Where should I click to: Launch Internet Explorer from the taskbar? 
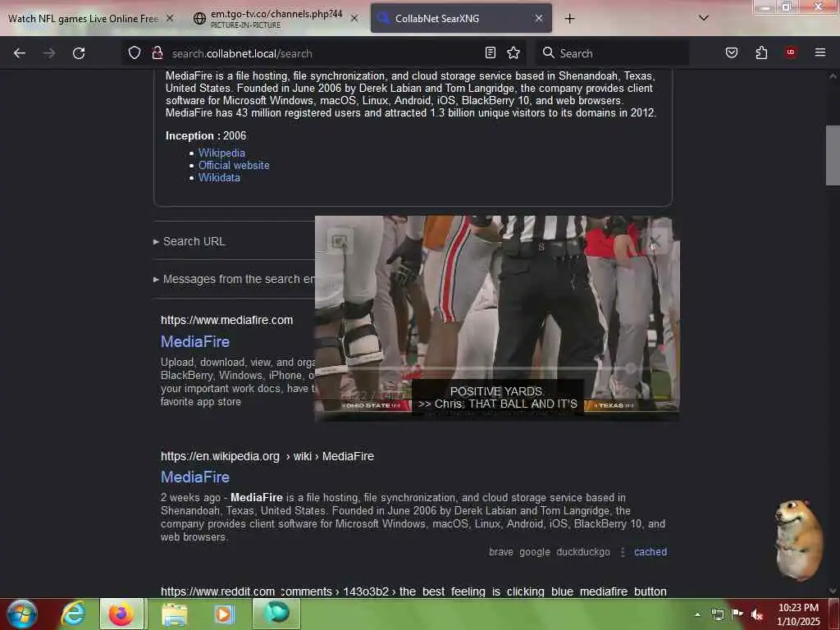coord(73,614)
